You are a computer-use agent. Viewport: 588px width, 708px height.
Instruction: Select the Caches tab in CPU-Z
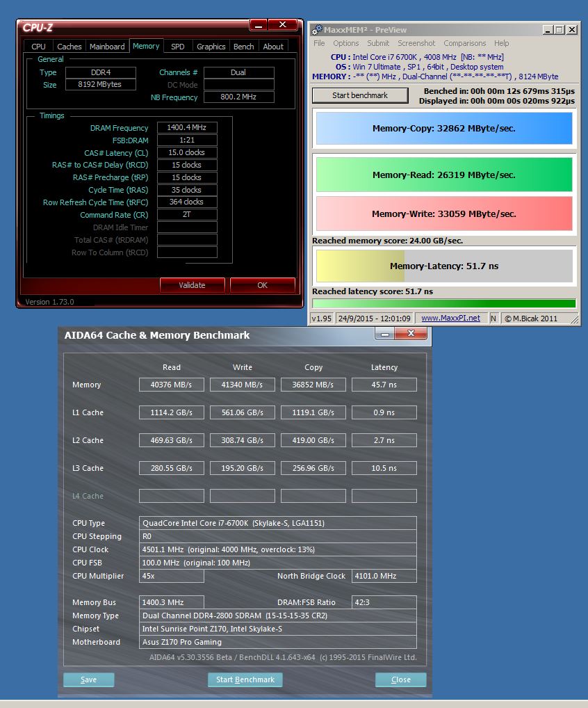[x=70, y=47]
